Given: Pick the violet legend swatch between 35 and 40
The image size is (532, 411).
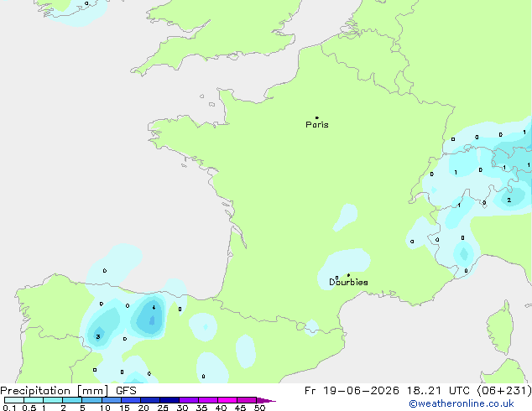Looking at the screenshot, I should [208, 400].
